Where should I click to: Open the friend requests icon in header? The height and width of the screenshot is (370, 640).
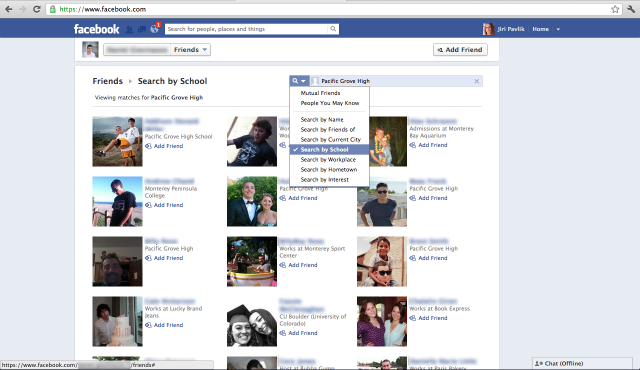click(129, 29)
